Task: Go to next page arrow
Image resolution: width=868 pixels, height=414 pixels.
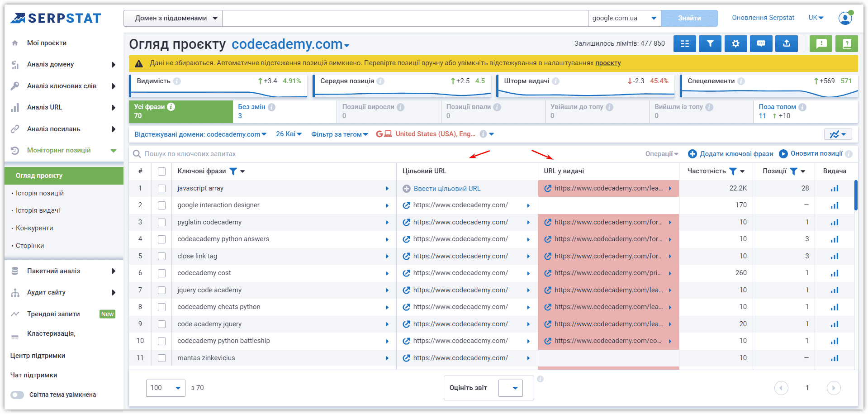Action: [834, 388]
